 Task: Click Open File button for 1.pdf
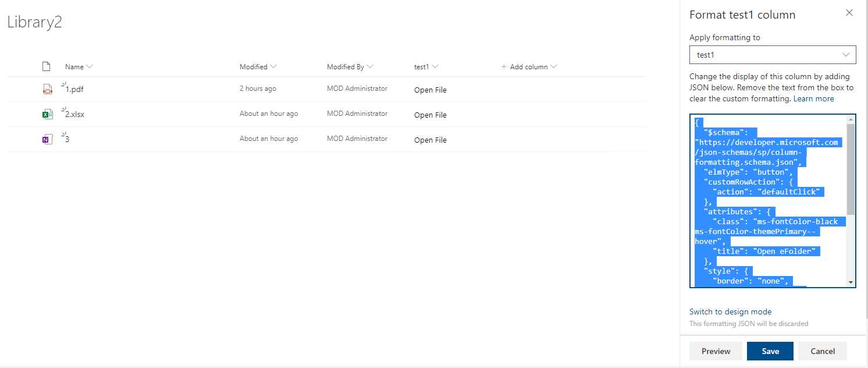tap(431, 90)
